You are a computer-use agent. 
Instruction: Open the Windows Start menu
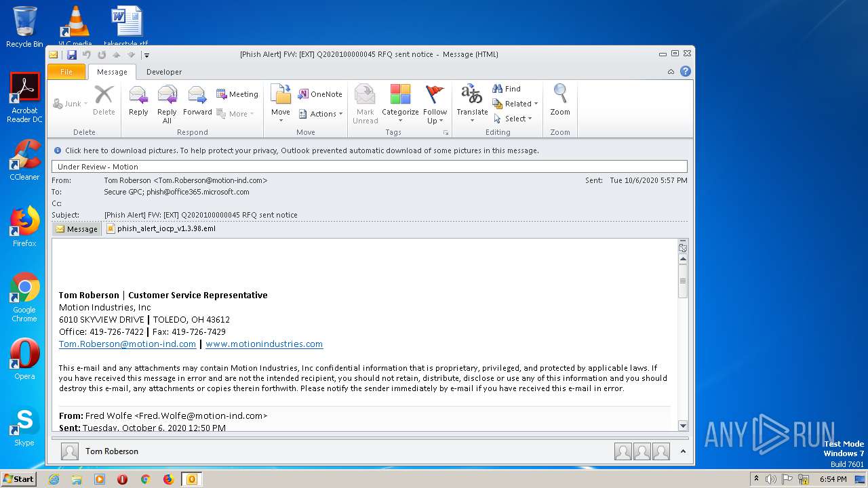18,479
